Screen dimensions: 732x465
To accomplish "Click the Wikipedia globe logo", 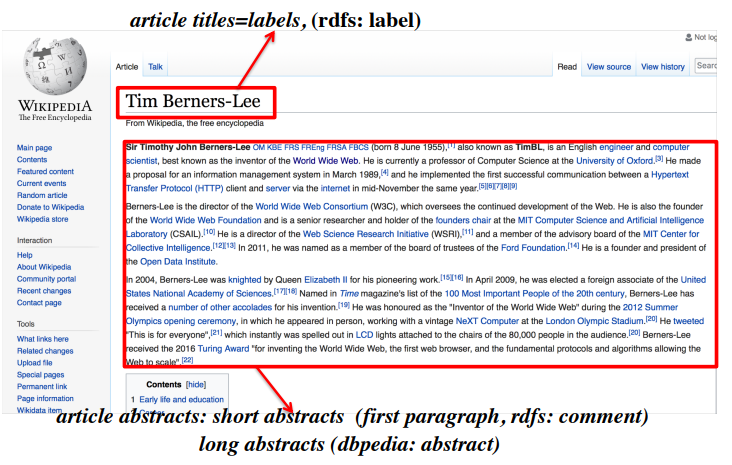I will [x=55, y=65].
